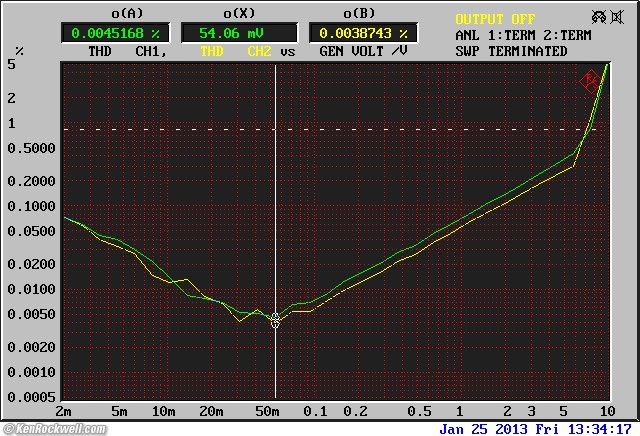Click the 0.1000 Y-axis label

[31, 206]
